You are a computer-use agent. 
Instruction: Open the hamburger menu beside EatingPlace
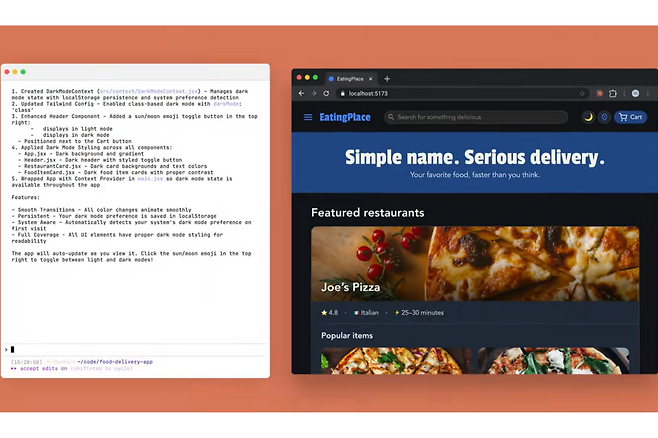[x=308, y=117]
